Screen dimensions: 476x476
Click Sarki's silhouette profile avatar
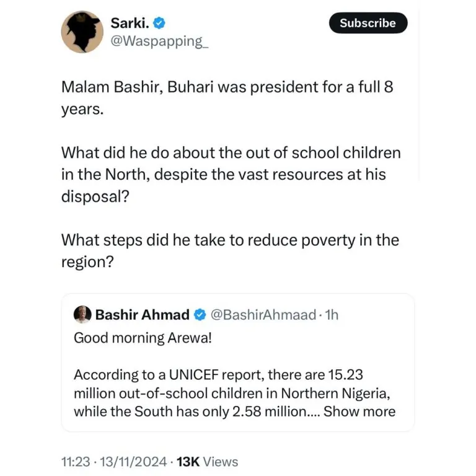pyautogui.click(x=82, y=31)
